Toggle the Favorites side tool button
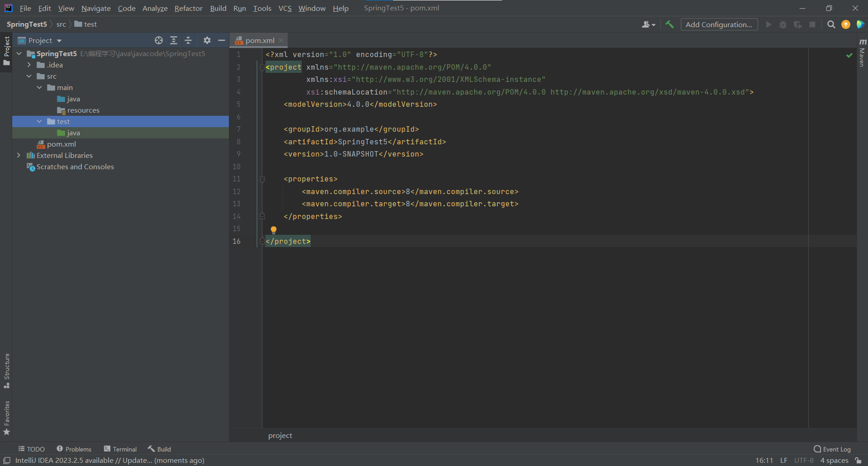The image size is (868, 466). click(x=6, y=418)
